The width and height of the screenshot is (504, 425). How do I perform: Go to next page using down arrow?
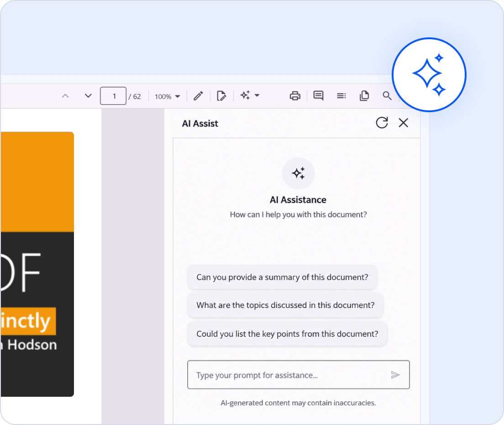(x=88, y=96)
